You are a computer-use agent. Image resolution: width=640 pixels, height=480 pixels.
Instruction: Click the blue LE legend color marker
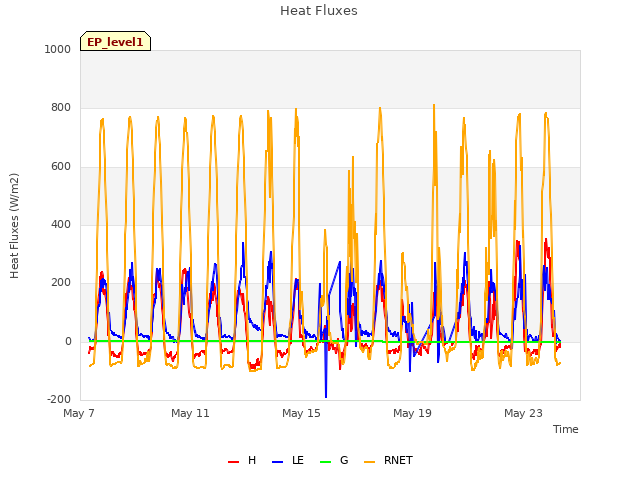click(278, 462)
